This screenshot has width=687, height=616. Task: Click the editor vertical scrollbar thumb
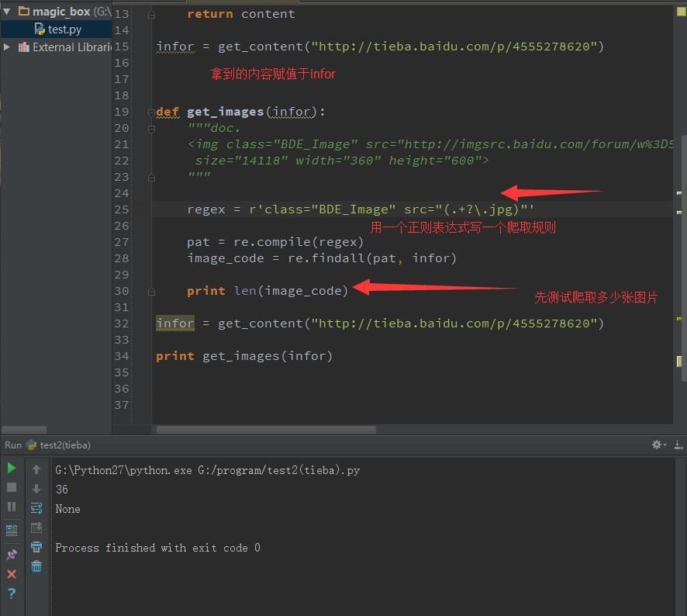pos(685,258)
